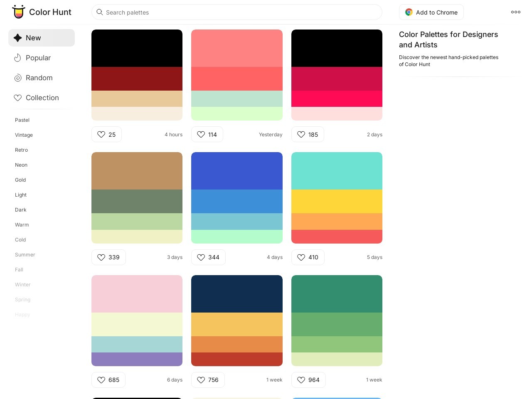The image size is (532, 399).
Task: Click dark green top swatch in 964-likes palette
Action: point(337,294)
